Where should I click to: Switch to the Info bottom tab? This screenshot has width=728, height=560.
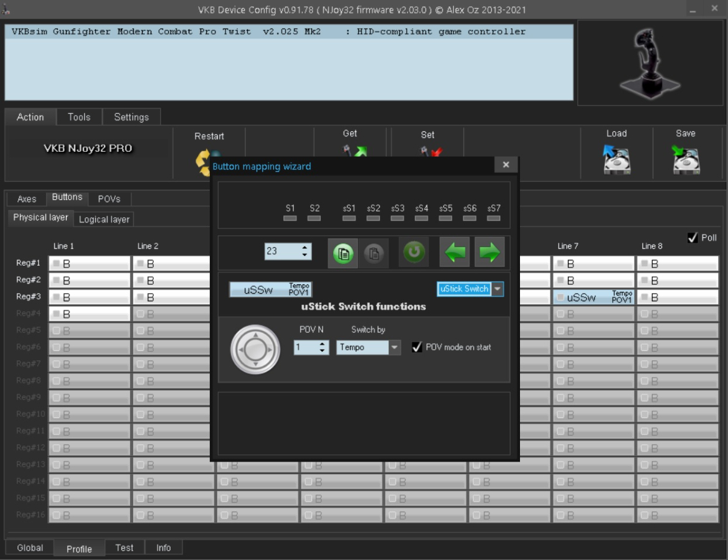pyautogui.click(x=163, y=548)
